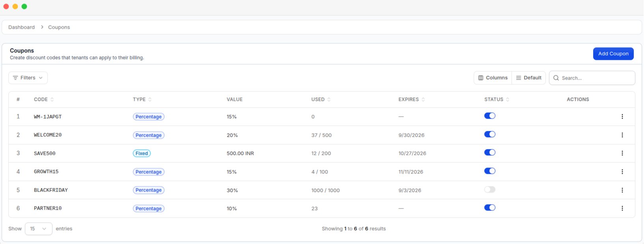Click the 10% value cell

232,209
